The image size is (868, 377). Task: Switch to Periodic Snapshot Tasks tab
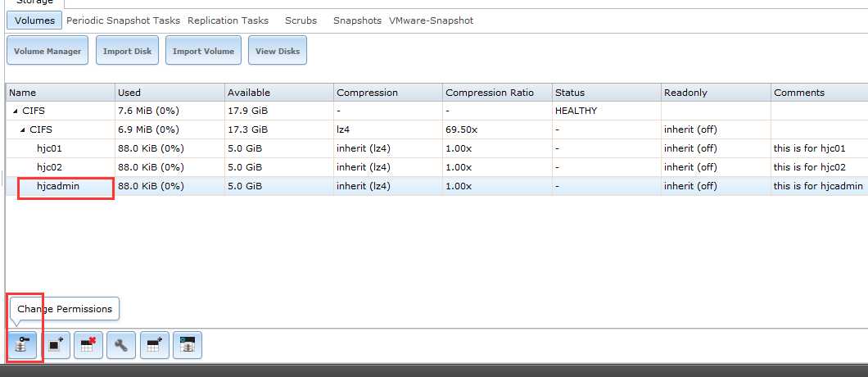(123, 20)
